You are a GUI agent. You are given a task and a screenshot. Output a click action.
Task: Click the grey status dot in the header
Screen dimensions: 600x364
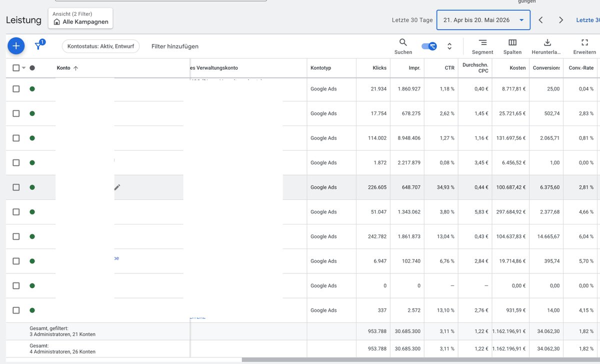tap(32, 68)
